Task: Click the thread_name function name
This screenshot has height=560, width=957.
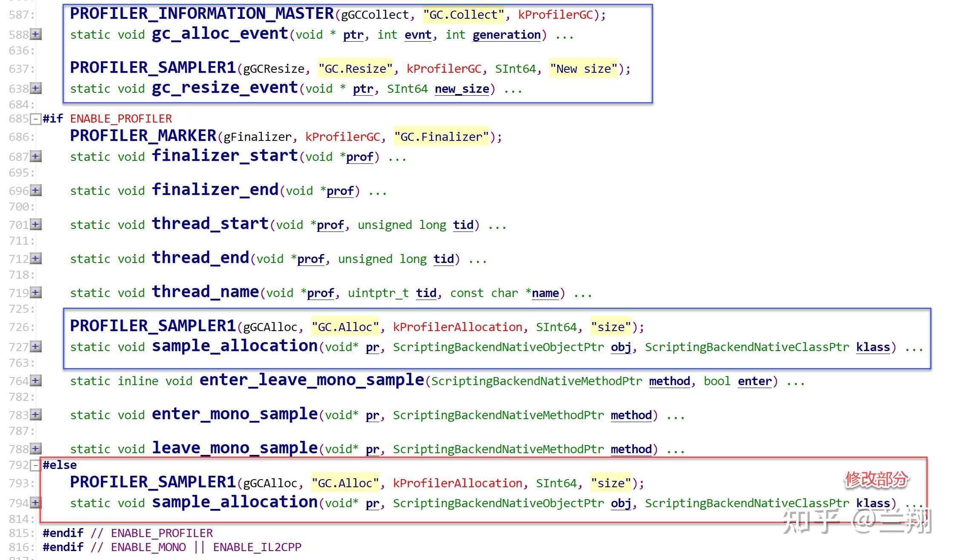Action: point(205,292)
